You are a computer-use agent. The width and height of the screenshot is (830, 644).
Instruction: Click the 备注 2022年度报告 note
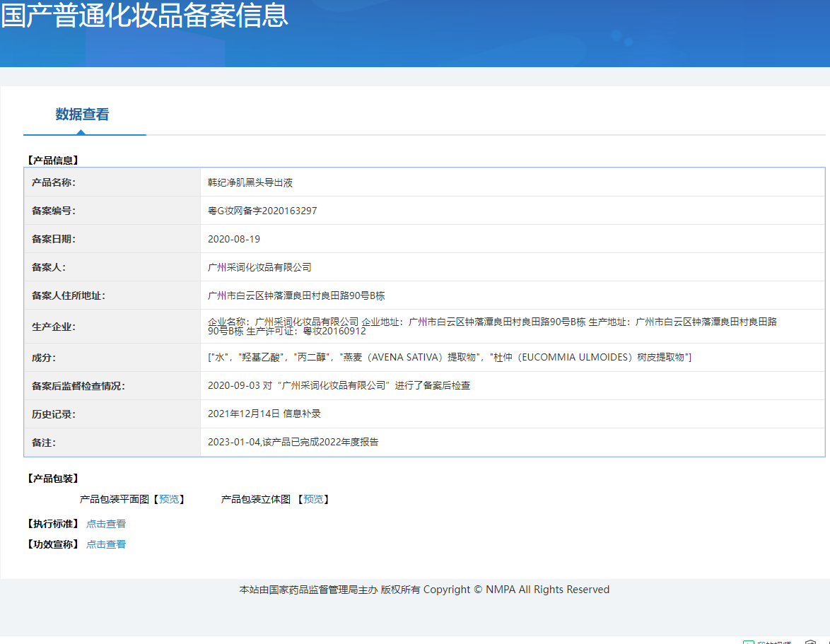(293, 442)
